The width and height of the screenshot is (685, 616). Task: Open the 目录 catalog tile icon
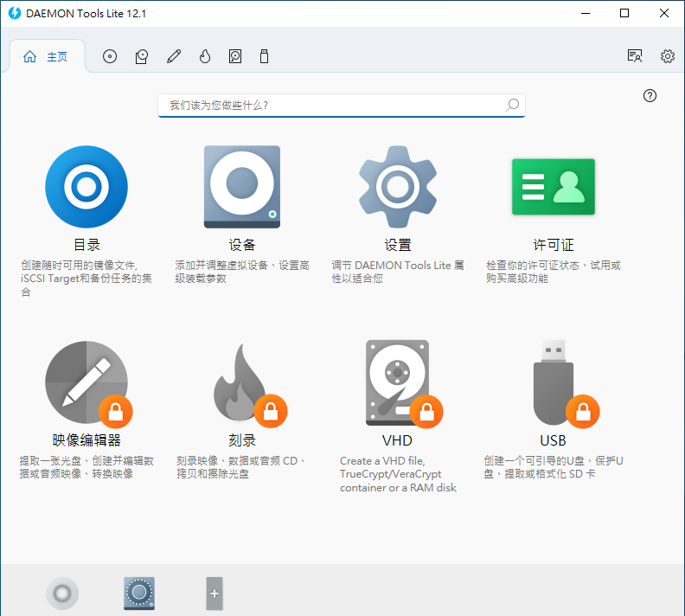click(x=86, y=187)
